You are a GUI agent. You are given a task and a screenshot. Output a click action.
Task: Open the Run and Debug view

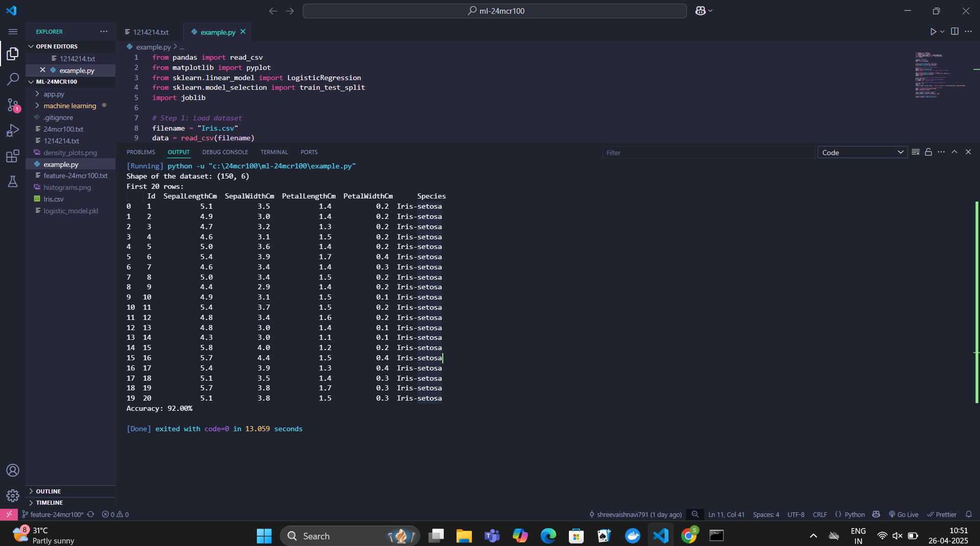(13, 131)
